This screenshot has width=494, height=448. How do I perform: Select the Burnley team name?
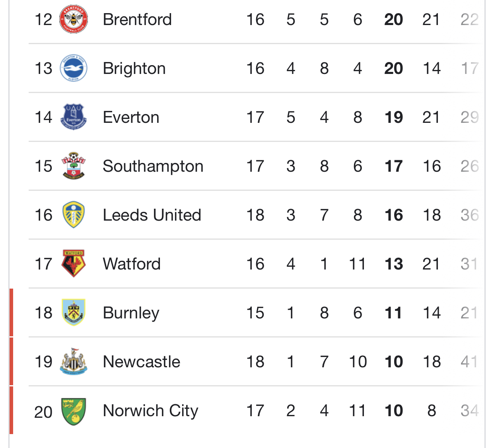pyautogui.click(x=131, y=313)
